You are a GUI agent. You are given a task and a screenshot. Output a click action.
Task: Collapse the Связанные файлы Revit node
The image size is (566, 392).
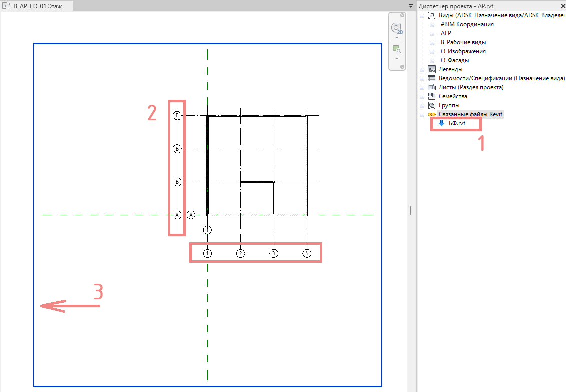pos(422,115)
